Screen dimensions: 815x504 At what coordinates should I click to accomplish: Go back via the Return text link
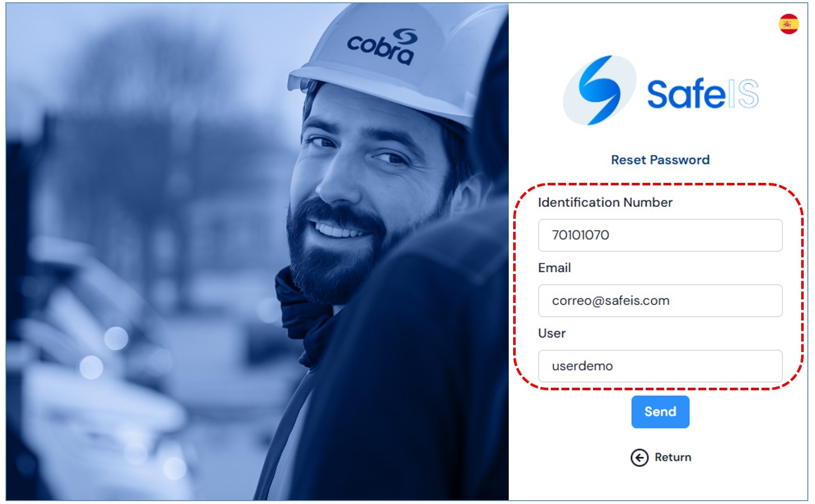[x=673, y=457]
